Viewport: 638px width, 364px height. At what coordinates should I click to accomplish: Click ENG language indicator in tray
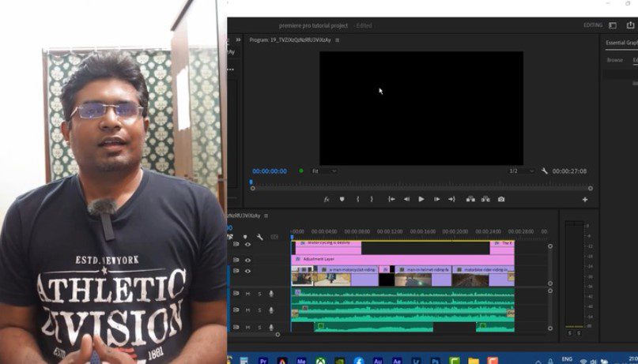(x=567, y=359)
